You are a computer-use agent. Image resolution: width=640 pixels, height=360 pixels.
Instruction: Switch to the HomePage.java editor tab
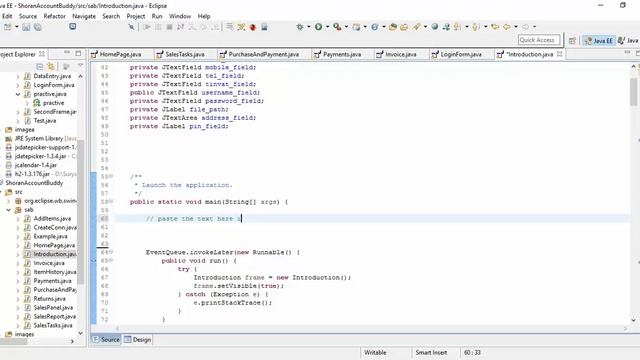120,54
